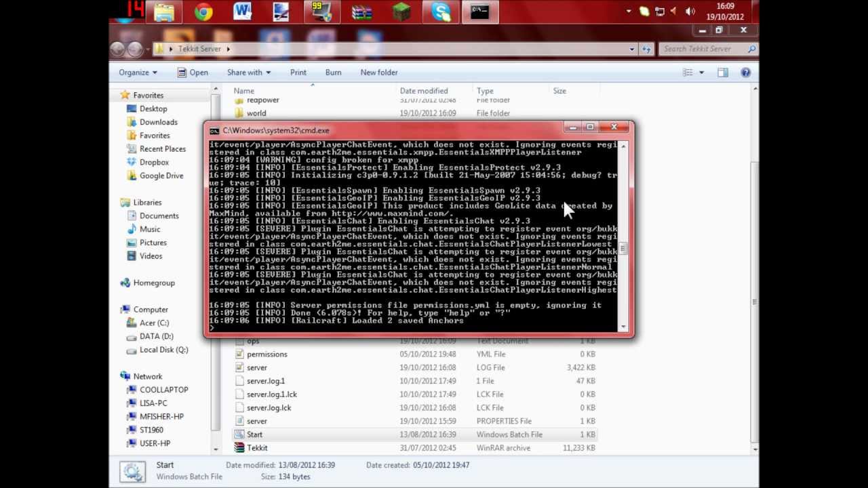This screenshot has height=488, width=868.
Task: Open Google Drive in the sidebar
Action: 161,176
